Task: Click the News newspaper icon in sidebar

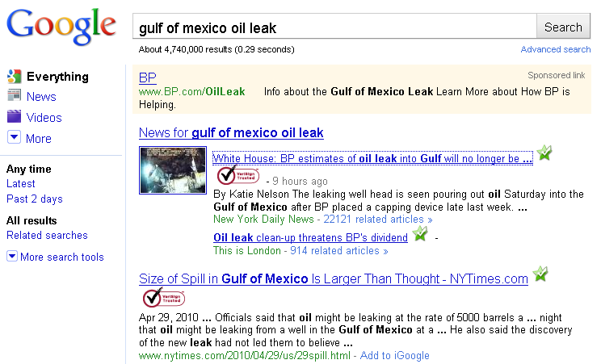Action: pos(15,95)
